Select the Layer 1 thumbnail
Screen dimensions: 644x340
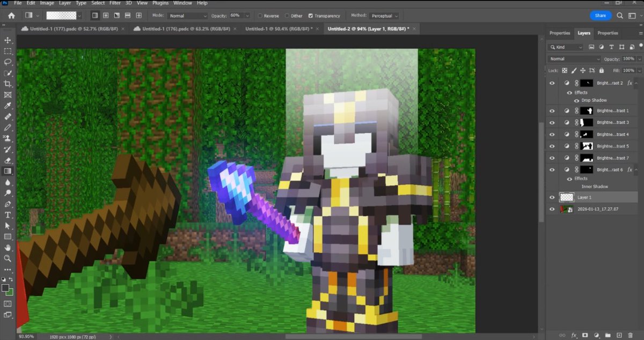point(566,197)
